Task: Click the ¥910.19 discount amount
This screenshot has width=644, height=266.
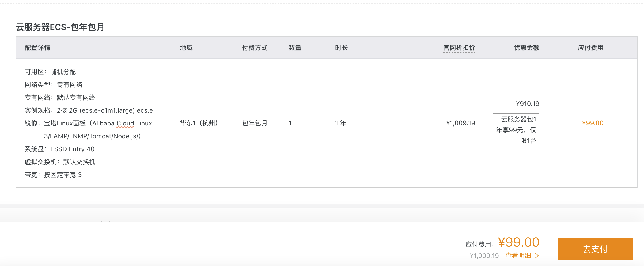Action: (528, 104)
